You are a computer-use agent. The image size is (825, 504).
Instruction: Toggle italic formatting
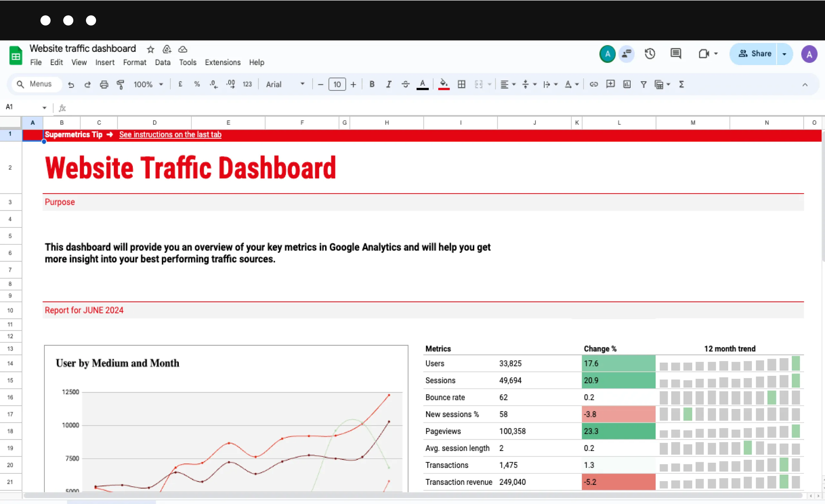coord(388,84)
